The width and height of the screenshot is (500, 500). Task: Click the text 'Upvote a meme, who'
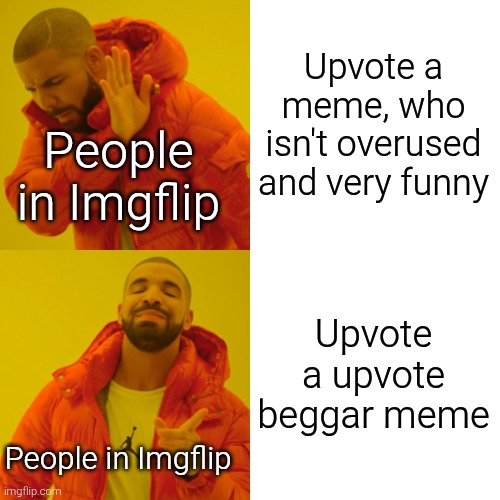373,86
